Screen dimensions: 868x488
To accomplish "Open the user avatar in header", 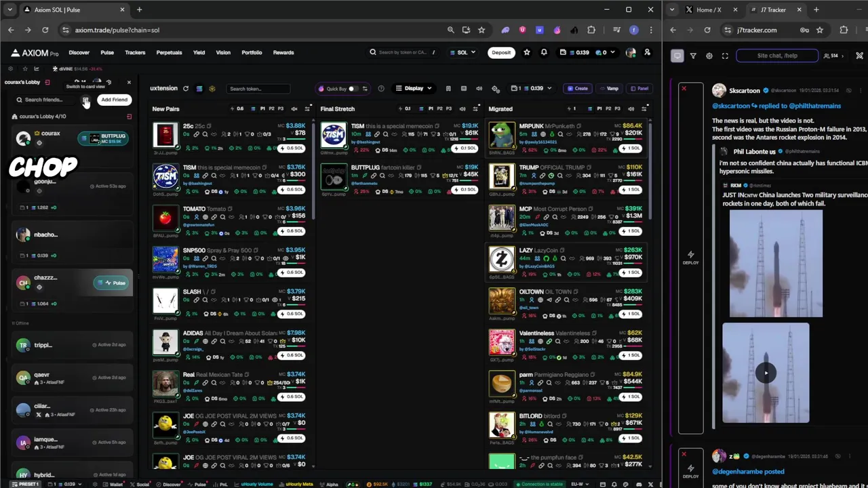I will pos(631,52).
